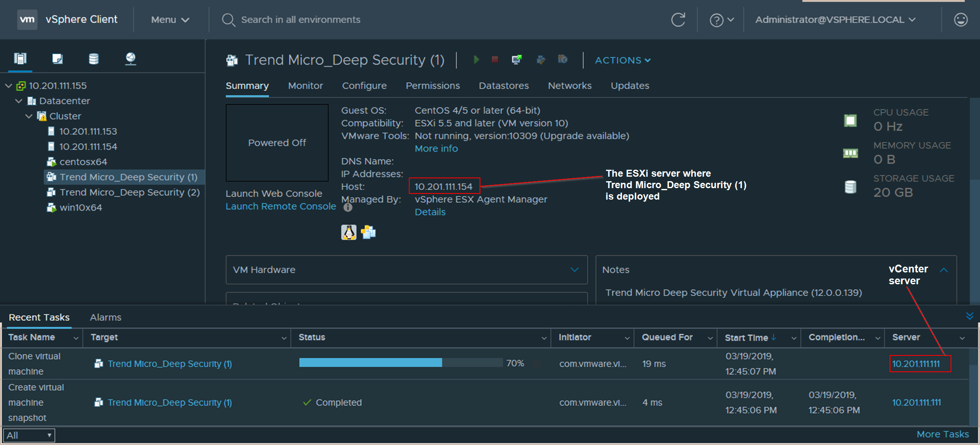
Task: Open the ACTIONS dropdown menu
Action: [x=622, y=60]
